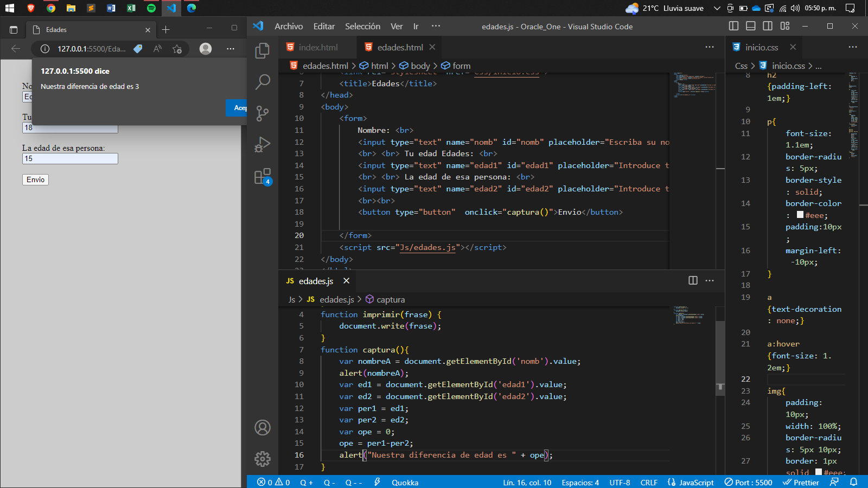Select the edades.html editor tab
The width and height of the screenshot is (868, 488).
(400, 47)
